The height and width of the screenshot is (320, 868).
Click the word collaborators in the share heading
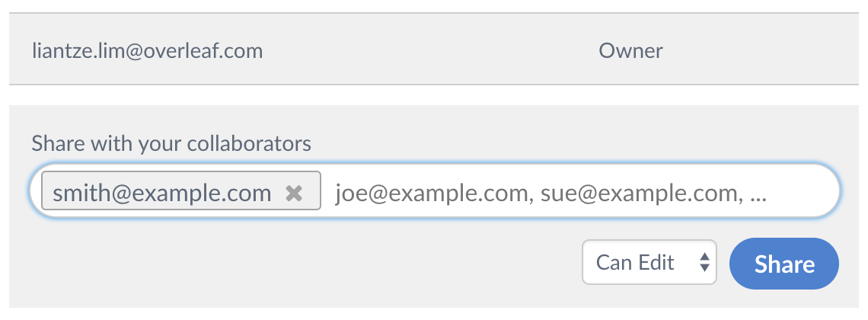point(249,144)
